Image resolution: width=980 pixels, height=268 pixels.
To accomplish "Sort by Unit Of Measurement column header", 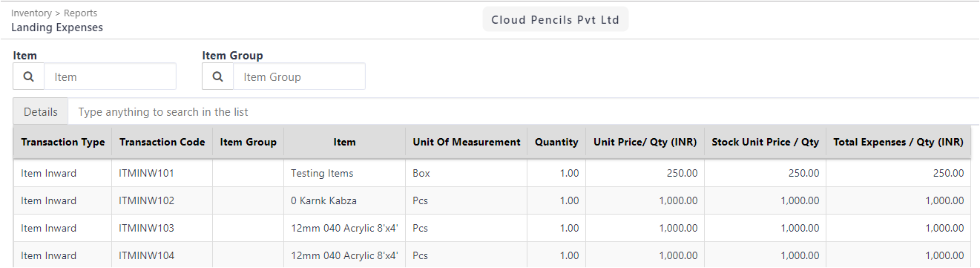I will 467,142.
